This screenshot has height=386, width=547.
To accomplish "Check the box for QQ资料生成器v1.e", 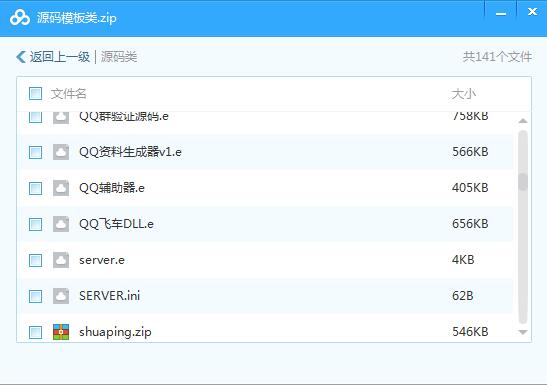I will tap(35, 152).
